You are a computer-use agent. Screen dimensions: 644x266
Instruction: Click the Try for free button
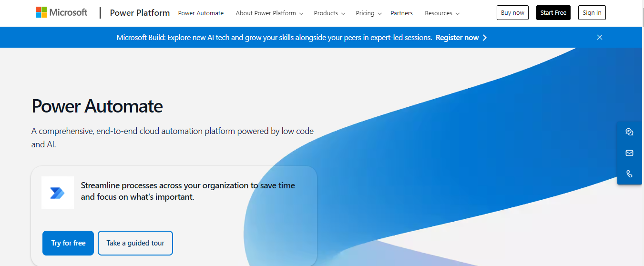68,243
